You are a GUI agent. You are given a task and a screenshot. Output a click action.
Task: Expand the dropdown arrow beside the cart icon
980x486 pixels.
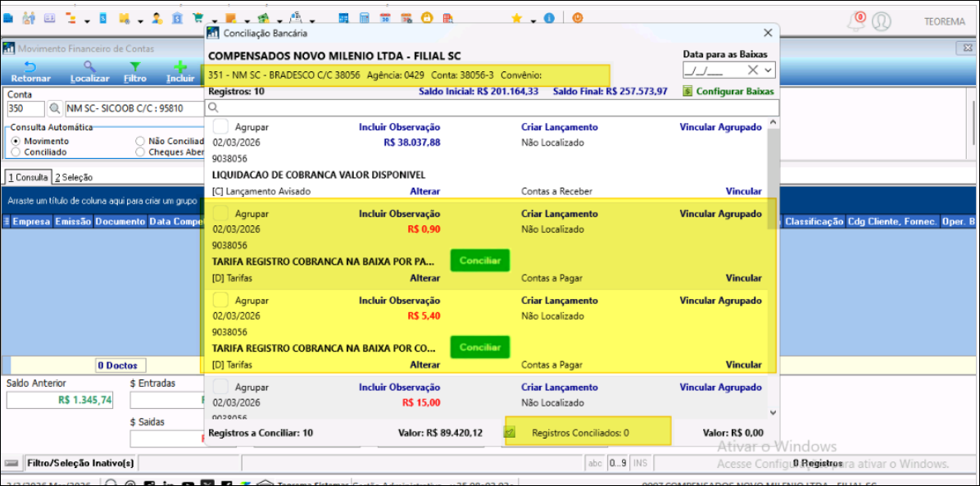[213, 20]
